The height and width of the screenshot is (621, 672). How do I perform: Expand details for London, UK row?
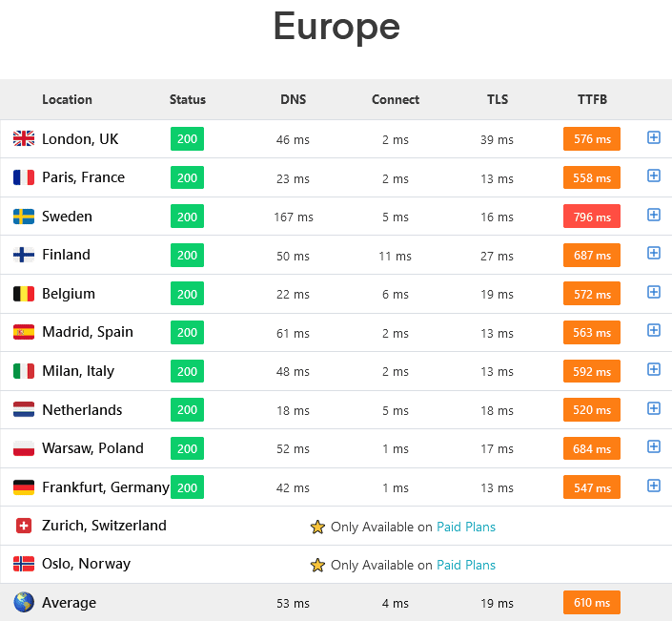[653, 137]
